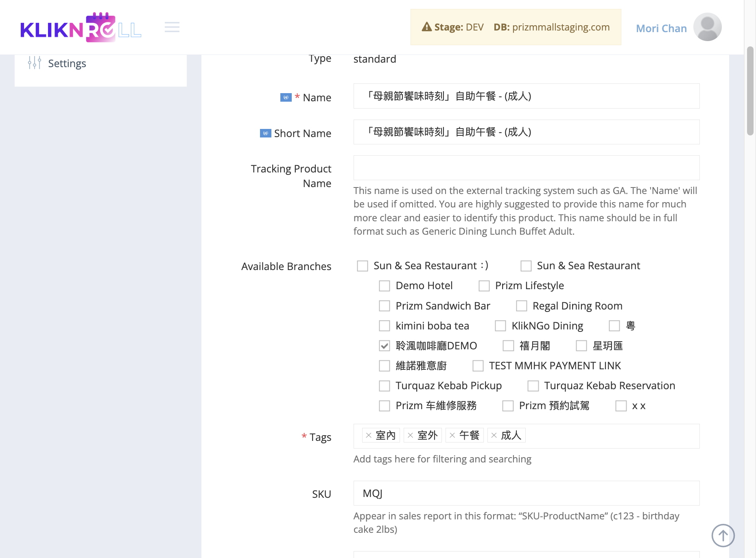756x558 pixels.
Task: Click language flag icon beside Short Name
Action: click(266, 133)
